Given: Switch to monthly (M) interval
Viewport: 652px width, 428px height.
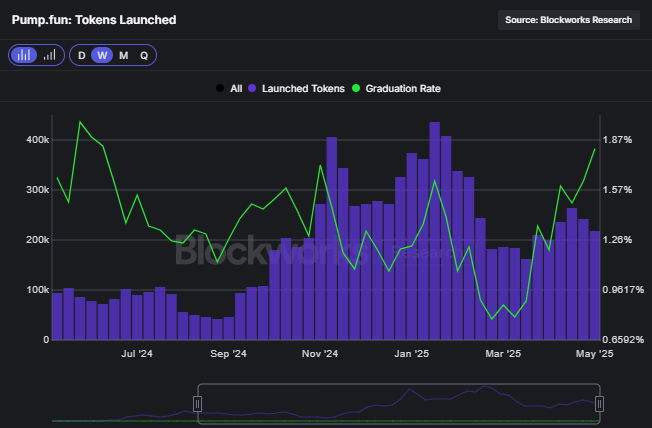Looking at the screenshot, I should point(123,55).
